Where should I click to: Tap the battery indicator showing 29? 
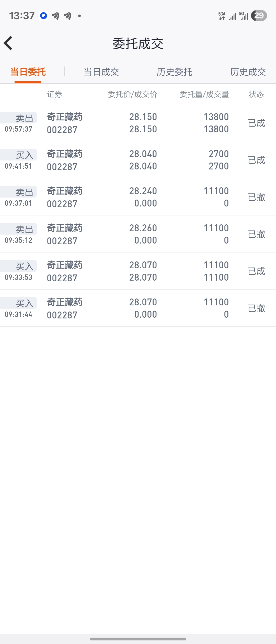tap(259, 16)
